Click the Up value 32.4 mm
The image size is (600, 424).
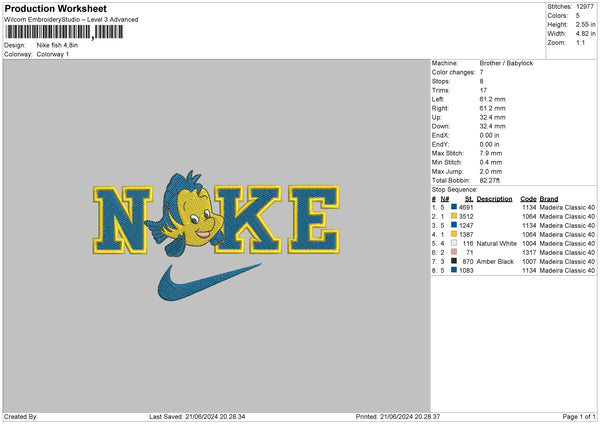[x=492, y=117]
